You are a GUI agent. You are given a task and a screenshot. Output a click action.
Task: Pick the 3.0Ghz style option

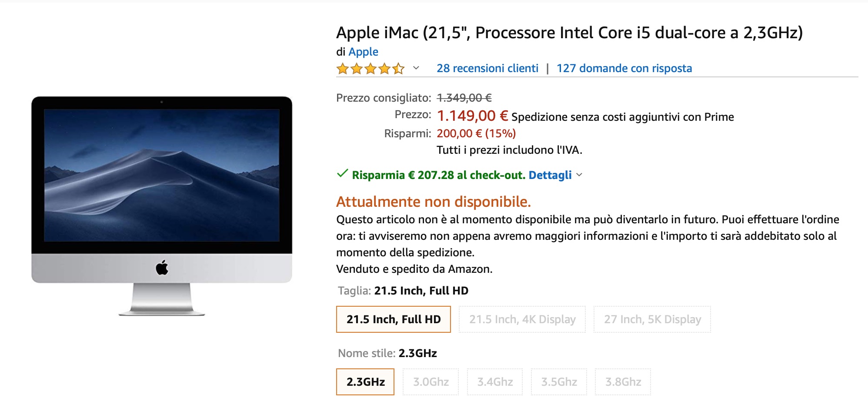[x=431, y=382]
